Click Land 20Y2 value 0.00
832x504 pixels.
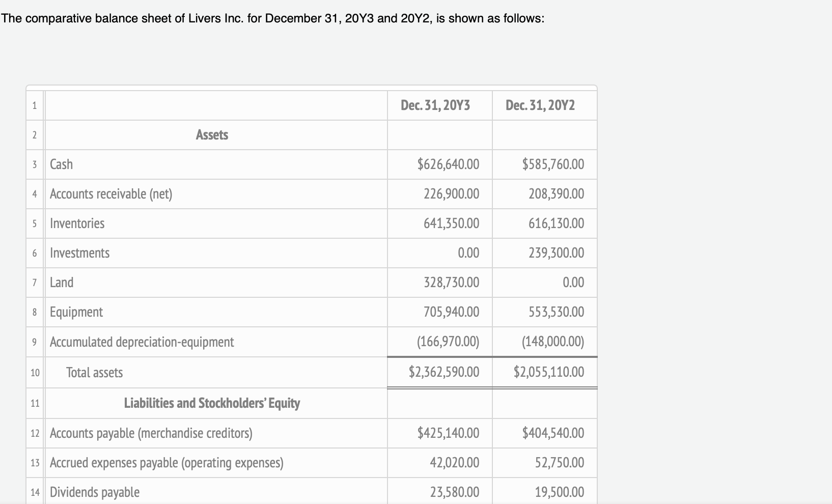(573, 283)
